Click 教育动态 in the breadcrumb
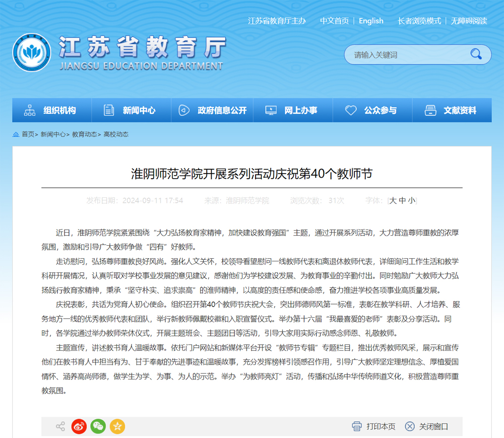The width and height of the screenshot is (504, 438). [x=84, y=134]
